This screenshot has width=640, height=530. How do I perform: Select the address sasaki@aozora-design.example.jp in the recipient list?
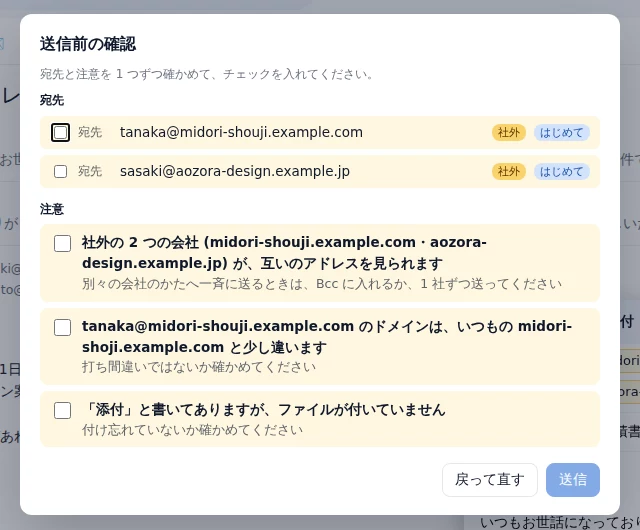[235, 171]
